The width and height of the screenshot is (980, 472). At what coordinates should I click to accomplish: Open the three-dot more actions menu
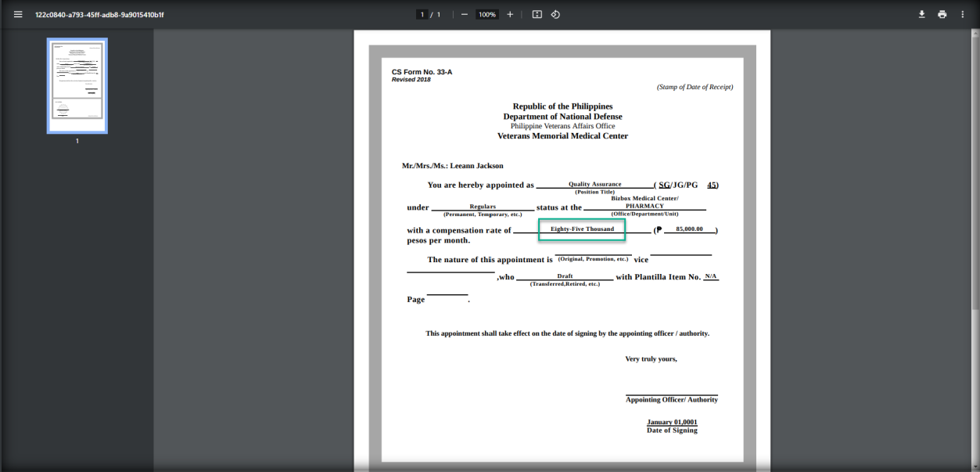point(963,14)
